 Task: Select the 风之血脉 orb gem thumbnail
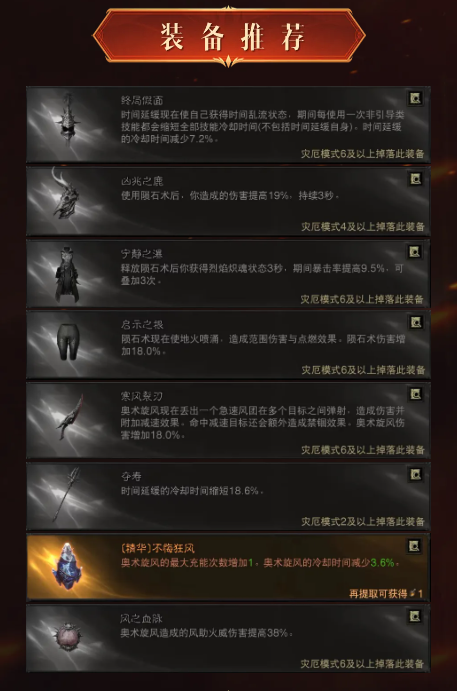pyautogui.click(x=67, y=636)
